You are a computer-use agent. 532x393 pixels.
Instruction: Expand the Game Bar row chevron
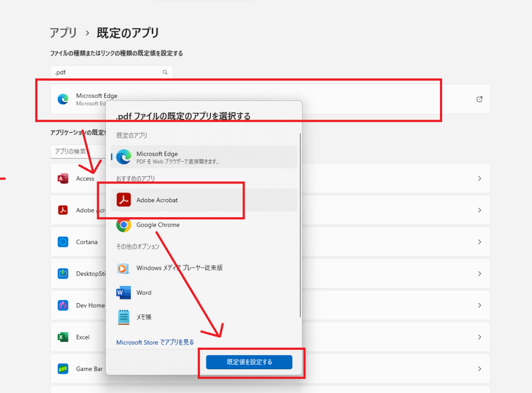[480, 369]
